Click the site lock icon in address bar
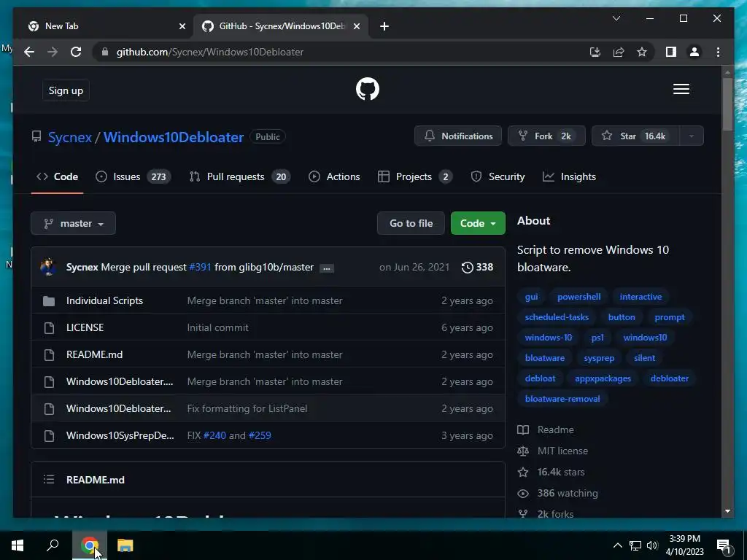The height and width of the screenshot is (560, 747). pos(105,52)
